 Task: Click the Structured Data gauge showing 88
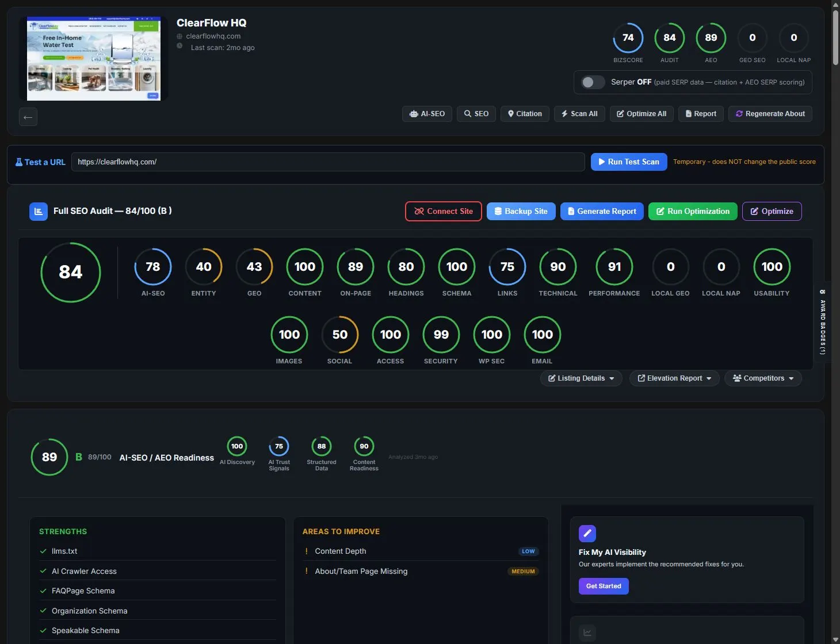(x=322, y=446)
